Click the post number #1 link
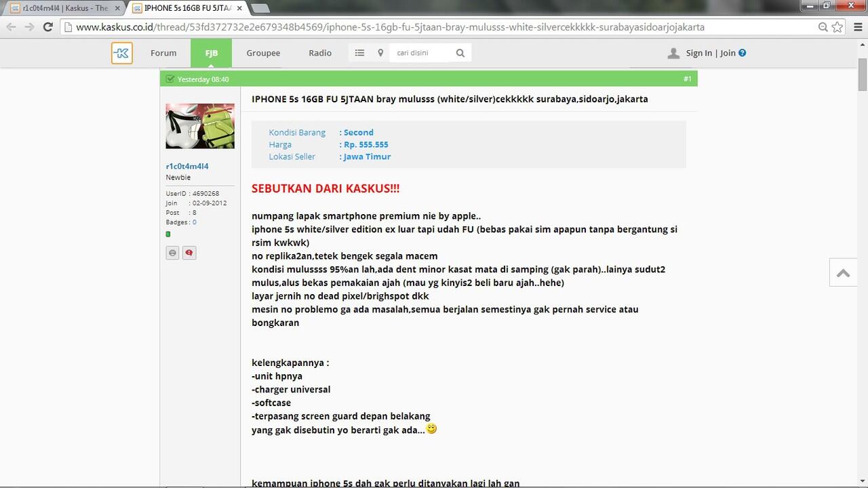The height and width of the screenshot is (488, 868). point(687,79)
